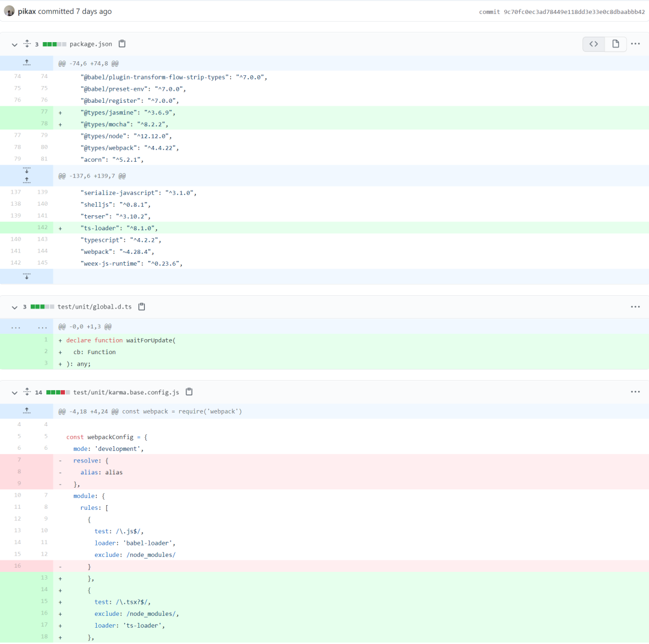This screenshot has width=649, height=644.
Task: Switch package.json to rich diff view
Action: point(615,44)
